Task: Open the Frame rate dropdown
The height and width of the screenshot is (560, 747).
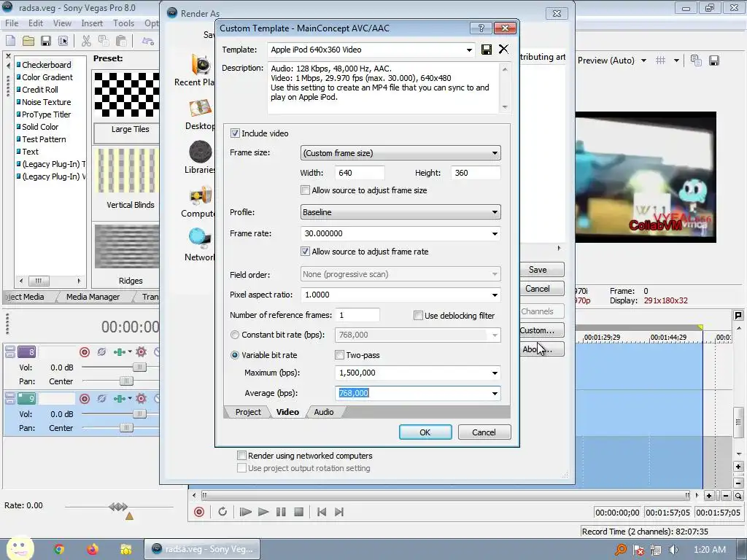Action: 495,234
